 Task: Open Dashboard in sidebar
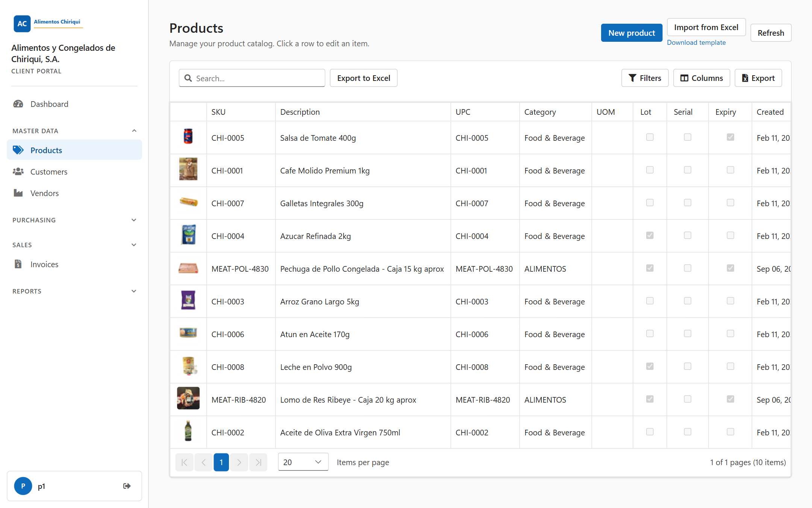point(74,104)
